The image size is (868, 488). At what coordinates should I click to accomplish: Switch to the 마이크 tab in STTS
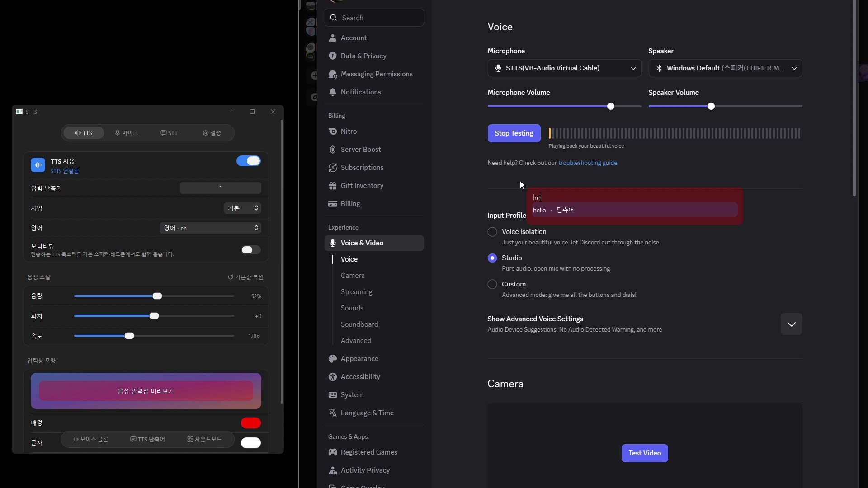pyautogui.click(x=126, y=133)
